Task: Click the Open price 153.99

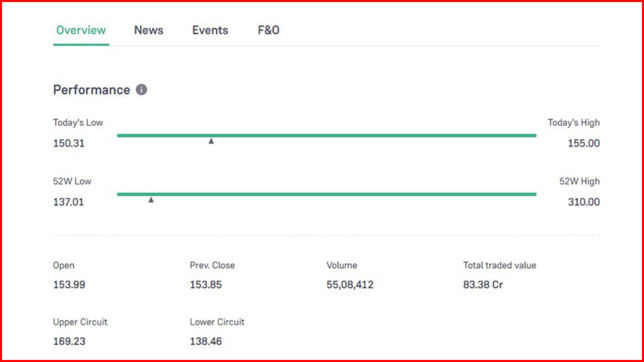Action: pyautogui.click(x=69, y=285)
